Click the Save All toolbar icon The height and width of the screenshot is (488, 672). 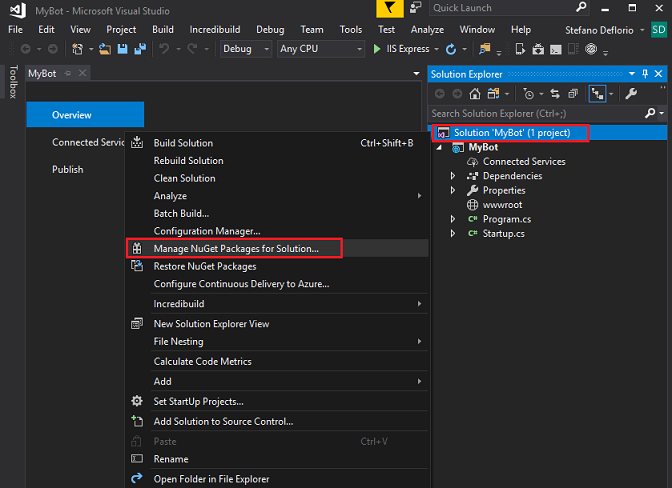point(139,49)
